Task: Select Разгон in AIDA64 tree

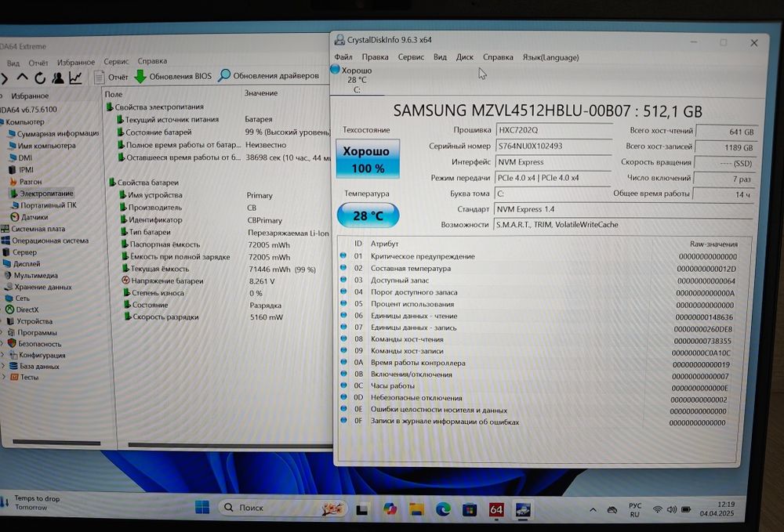Action: coord(26,181)
